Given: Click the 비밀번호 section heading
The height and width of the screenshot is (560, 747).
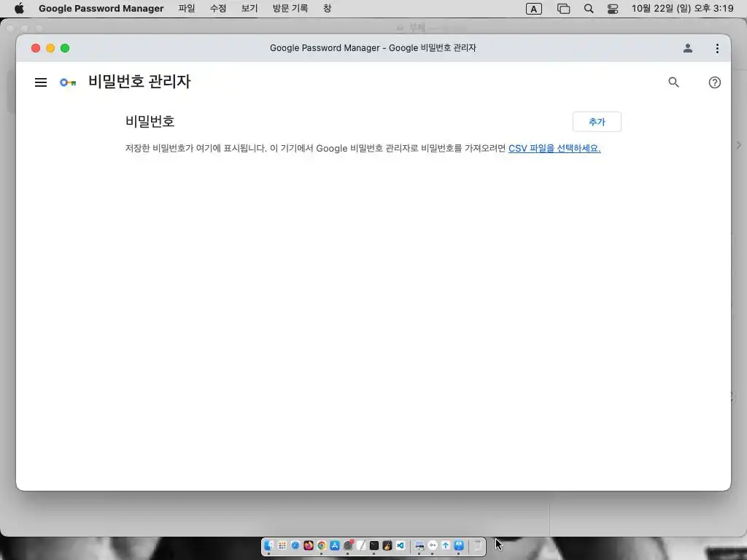Looking at the screenshot, I should (x=150, y=122).
